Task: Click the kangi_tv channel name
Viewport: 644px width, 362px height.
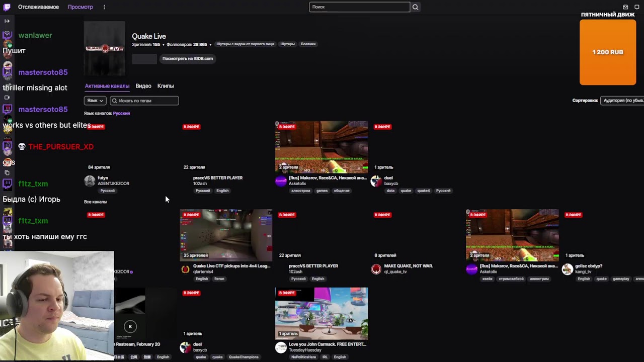Action: click(584, 272)
